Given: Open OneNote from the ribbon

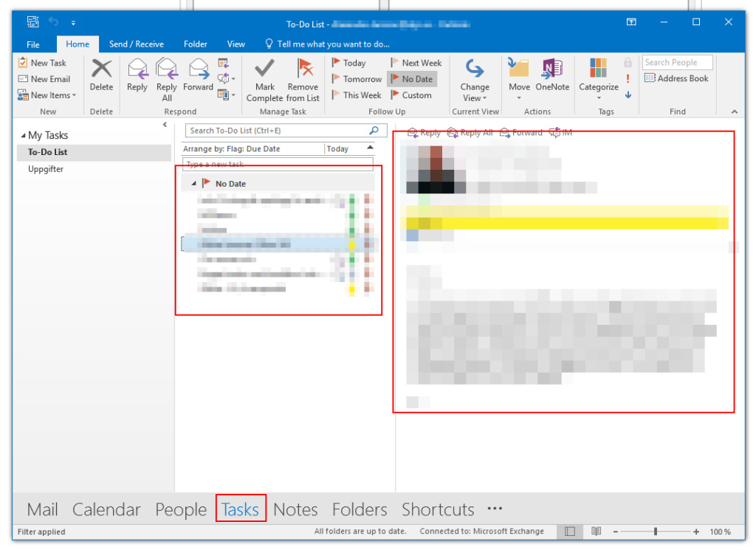Looking at the screenshot, I should [552, 70].
